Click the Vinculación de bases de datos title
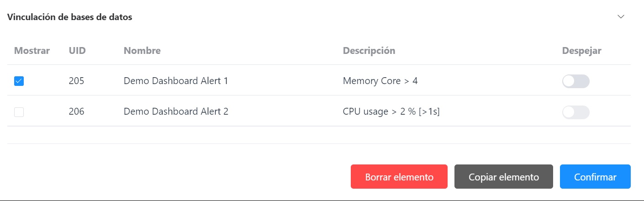 [70, 17]
